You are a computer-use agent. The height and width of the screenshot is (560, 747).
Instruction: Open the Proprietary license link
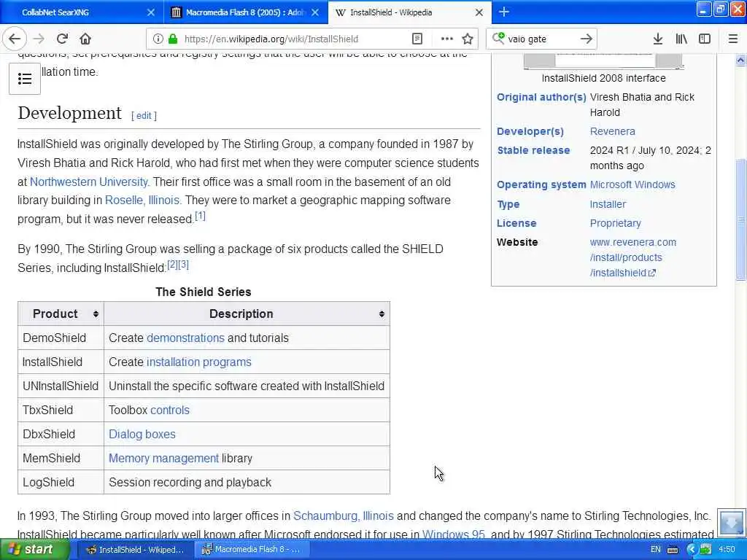[x=615, y=223]
